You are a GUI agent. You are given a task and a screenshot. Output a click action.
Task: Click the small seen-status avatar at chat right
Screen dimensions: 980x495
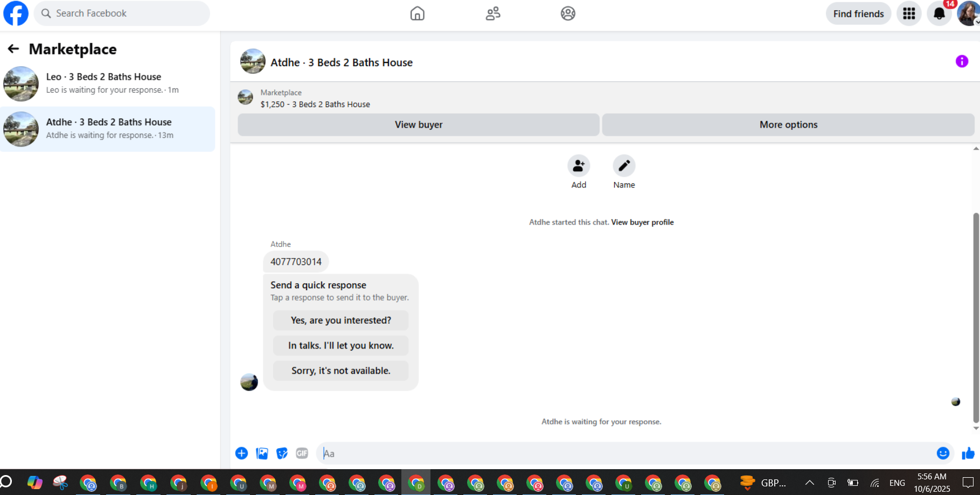(956, 402)
